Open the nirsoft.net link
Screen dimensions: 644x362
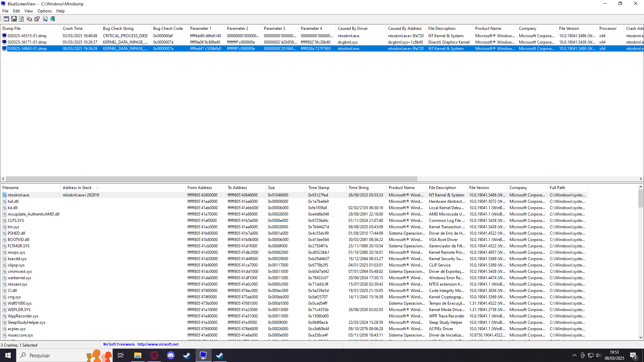click(158, 345)
